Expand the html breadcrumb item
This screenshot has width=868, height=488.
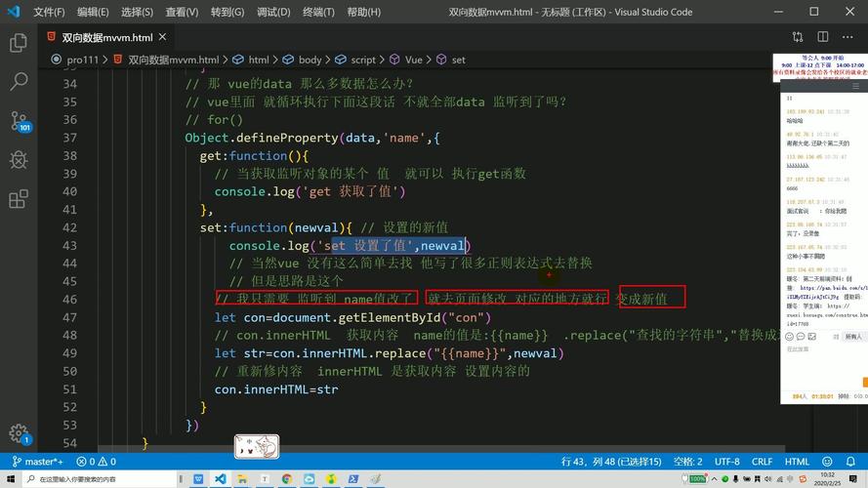[x=258, y=60]
